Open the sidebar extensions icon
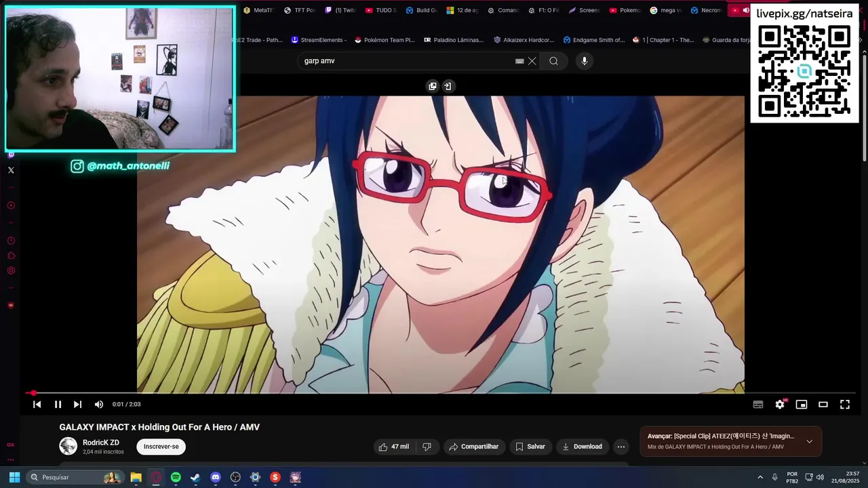The image size is (868, 488). point(11,256)
